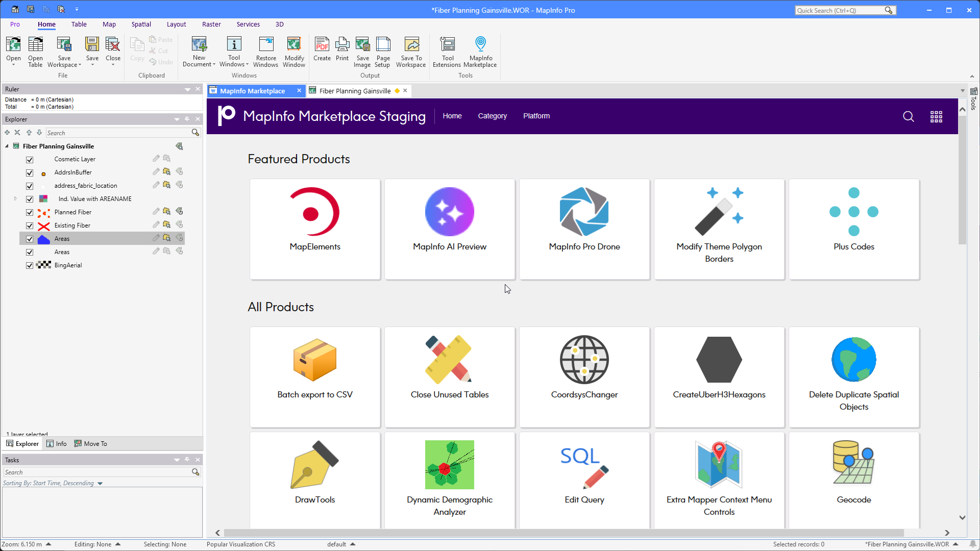Click Save Image icon

tap(362, 45)
